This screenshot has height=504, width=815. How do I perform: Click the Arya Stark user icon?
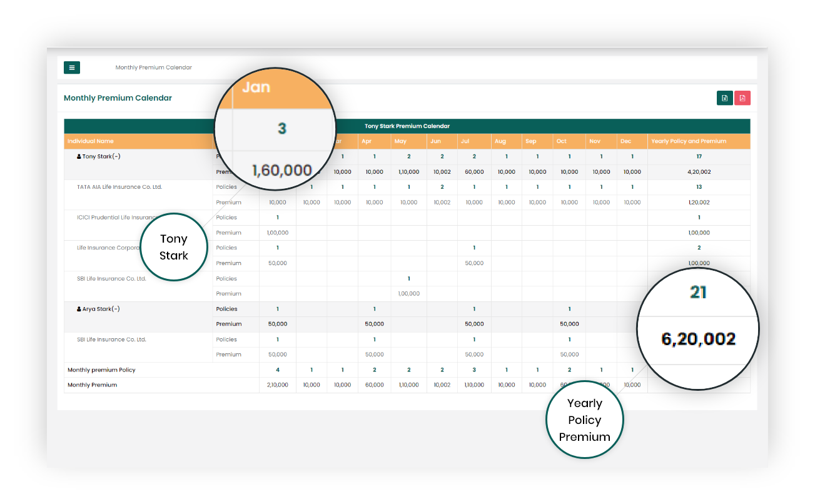click(79, 310)
